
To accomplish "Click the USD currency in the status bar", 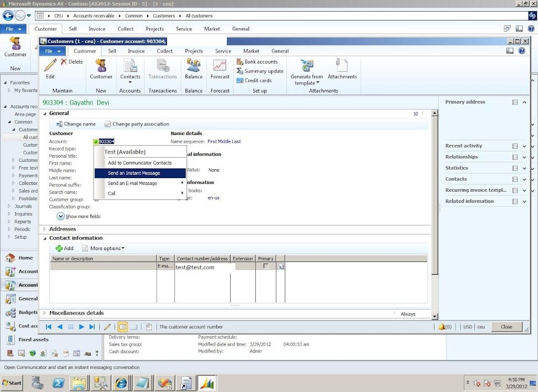I will click(468, 327).
